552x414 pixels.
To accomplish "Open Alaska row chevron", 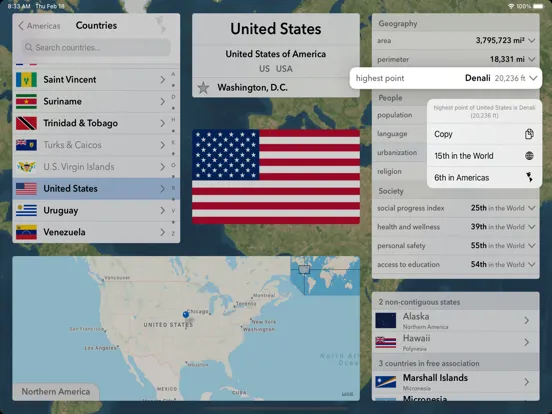I will tap(527, 320).
